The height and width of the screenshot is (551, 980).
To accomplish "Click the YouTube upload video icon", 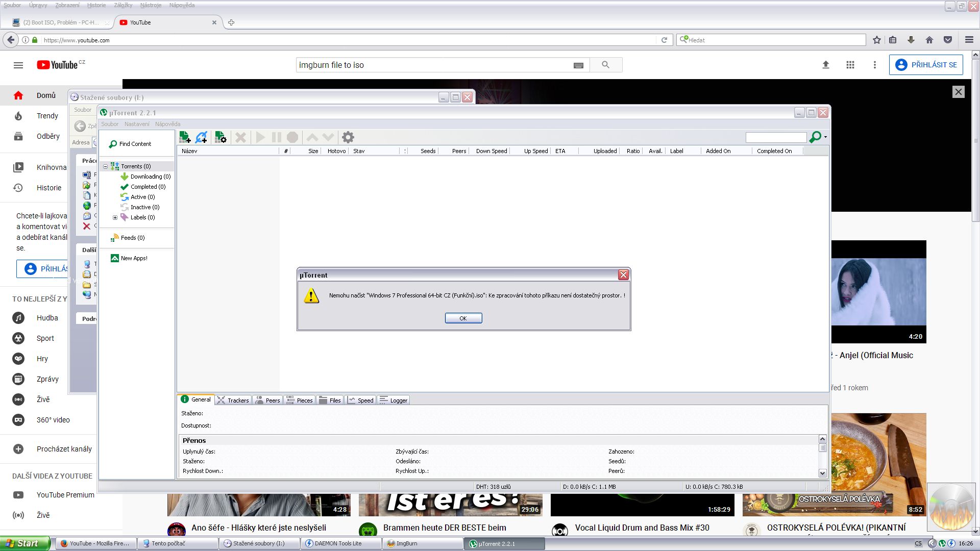I will pyautogui.click(x=825, y=65).
